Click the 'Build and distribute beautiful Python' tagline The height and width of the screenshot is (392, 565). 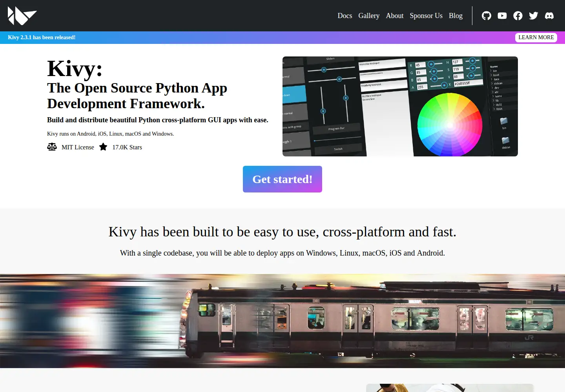click(158, 120)
